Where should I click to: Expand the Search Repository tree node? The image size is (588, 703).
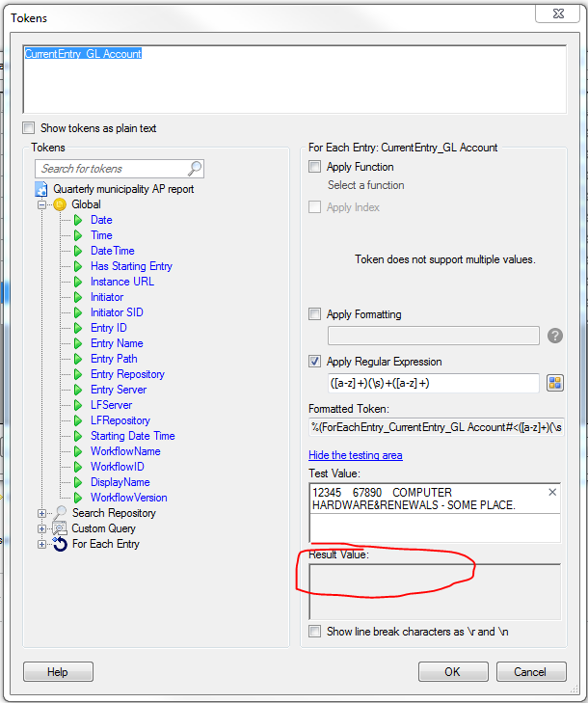[41, 513]
